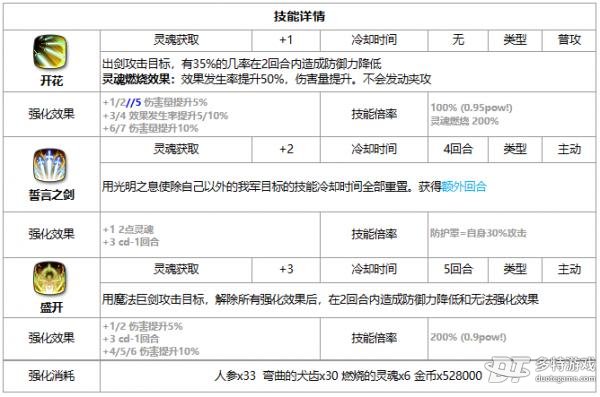Select the 开花 skill name label
This screenshot has height=397, width=600.
[x=51, y=81]
